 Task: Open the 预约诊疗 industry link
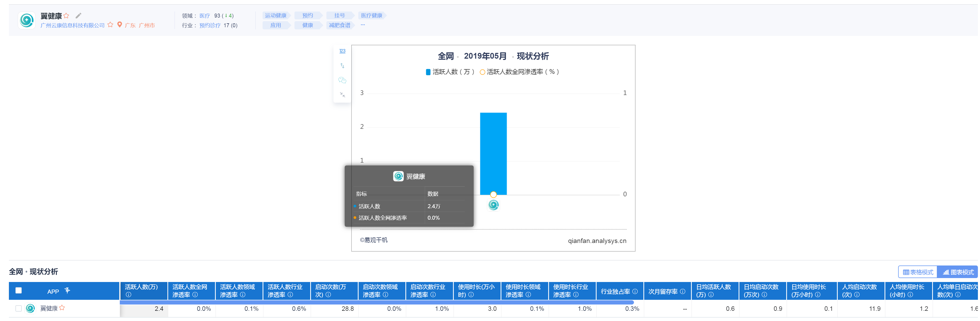click(x=210, y=25)
